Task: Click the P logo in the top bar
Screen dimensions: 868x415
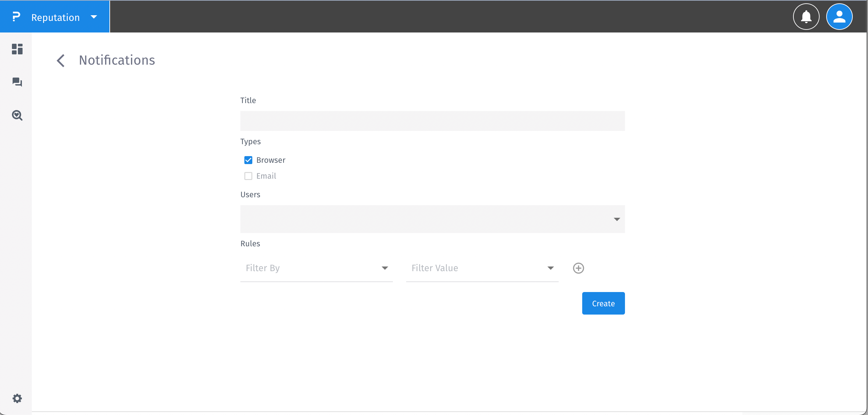Action: point(16,17)
